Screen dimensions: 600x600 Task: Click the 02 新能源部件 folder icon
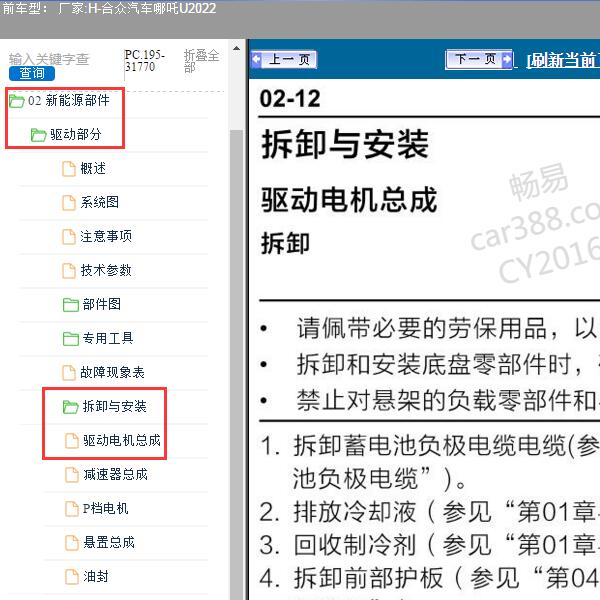pyautogui.click(x=17, y=101)
